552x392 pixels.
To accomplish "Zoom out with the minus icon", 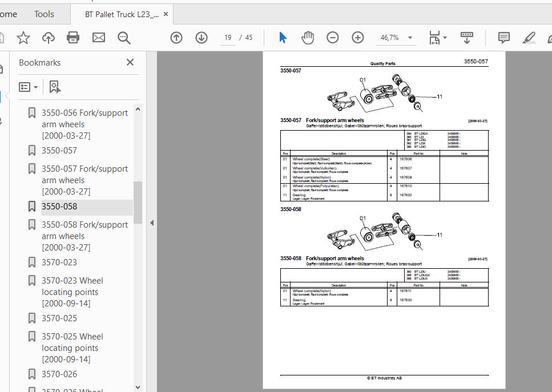I will point(333,38).
